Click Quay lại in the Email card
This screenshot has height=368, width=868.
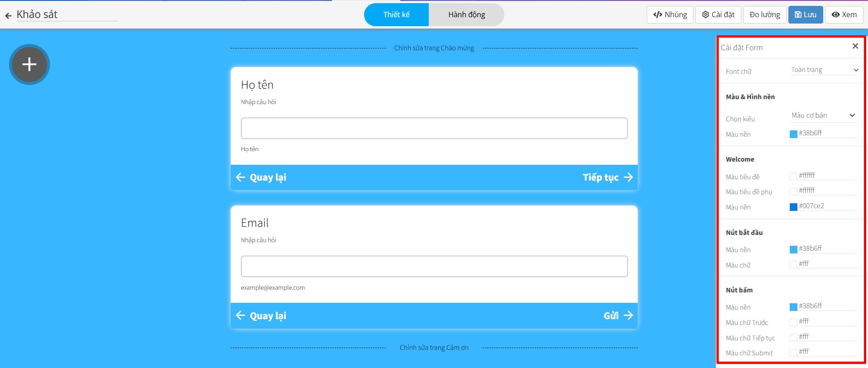pyautogui.click(x=261, y=315)
